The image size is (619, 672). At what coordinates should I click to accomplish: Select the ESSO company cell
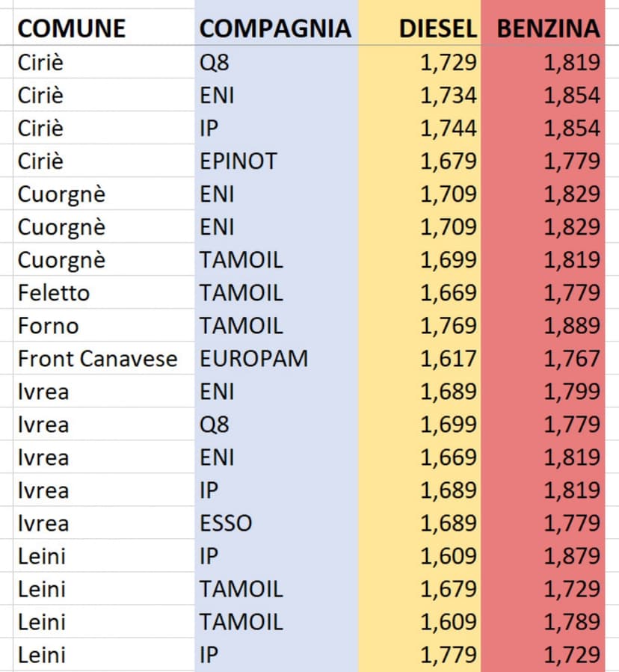[x=226, y=523]
